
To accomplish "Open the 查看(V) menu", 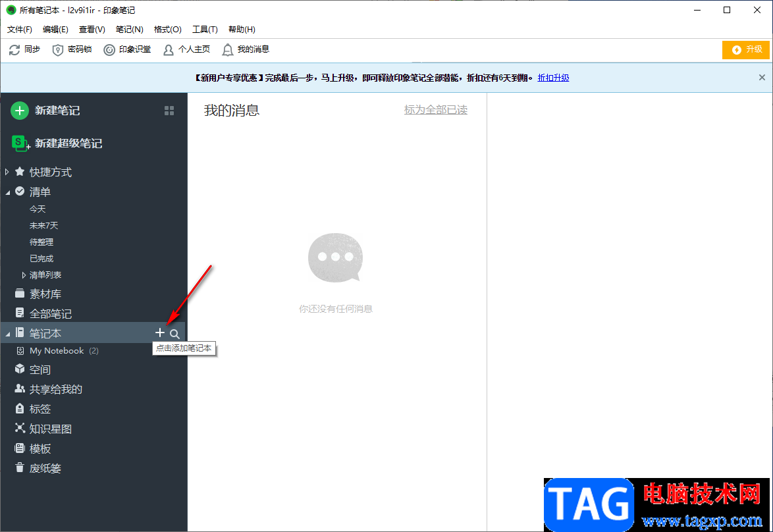I will 92,30.
